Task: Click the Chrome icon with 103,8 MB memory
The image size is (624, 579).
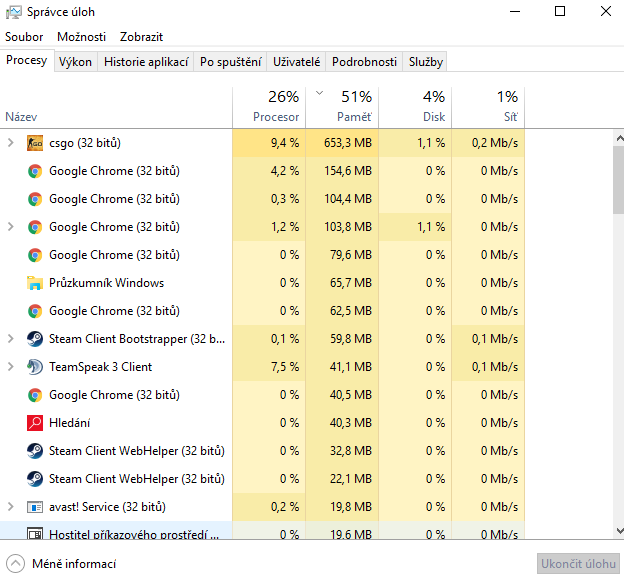Action: [35, 227]
